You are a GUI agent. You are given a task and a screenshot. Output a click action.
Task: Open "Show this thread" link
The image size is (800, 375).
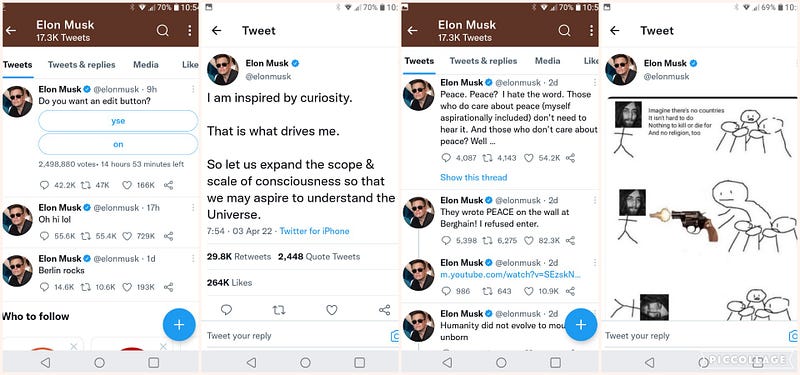[473, 178]
